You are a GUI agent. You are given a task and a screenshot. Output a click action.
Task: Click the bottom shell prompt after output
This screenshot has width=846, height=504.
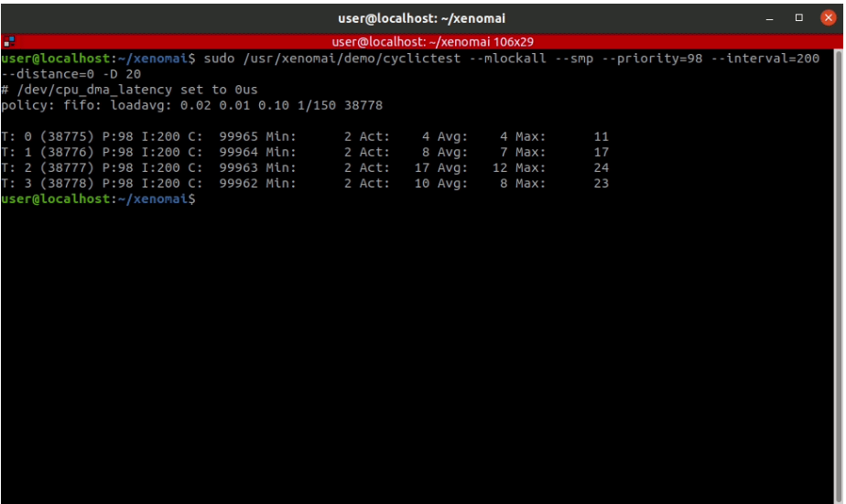coord(98,198)
